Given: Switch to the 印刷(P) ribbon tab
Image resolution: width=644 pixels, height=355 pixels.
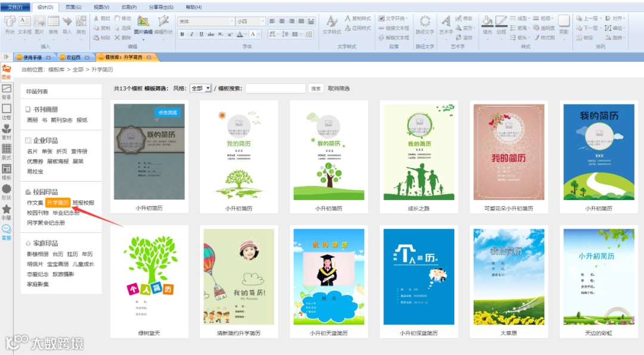Looking at the screenshot, I should pos(129,7).
